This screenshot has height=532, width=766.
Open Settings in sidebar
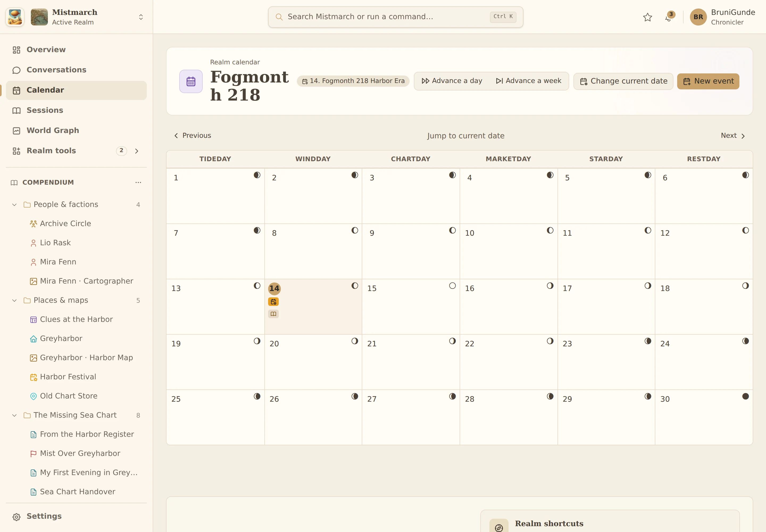76,516
